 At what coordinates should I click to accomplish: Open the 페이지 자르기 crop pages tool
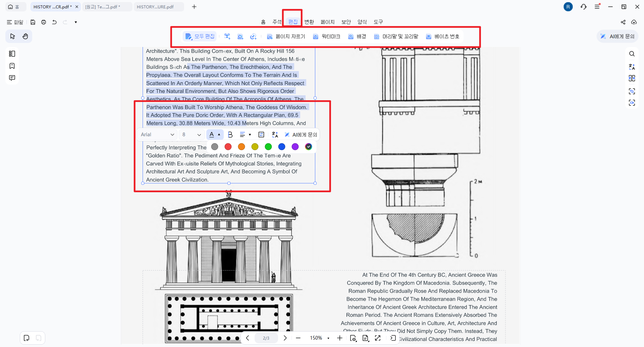(x=286, y=37)
